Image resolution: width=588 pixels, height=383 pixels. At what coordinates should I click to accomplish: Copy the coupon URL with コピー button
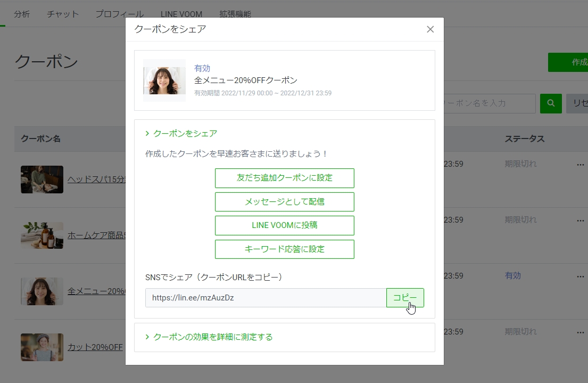pos(404,298)
